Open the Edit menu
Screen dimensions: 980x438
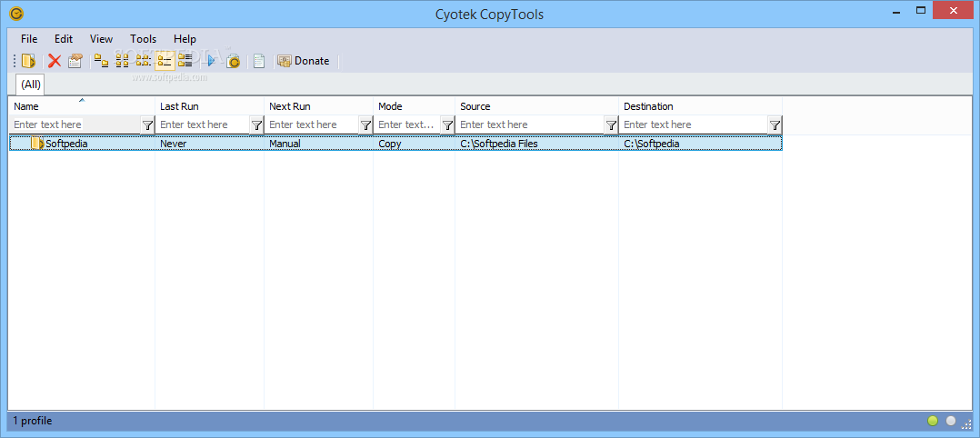64,39
